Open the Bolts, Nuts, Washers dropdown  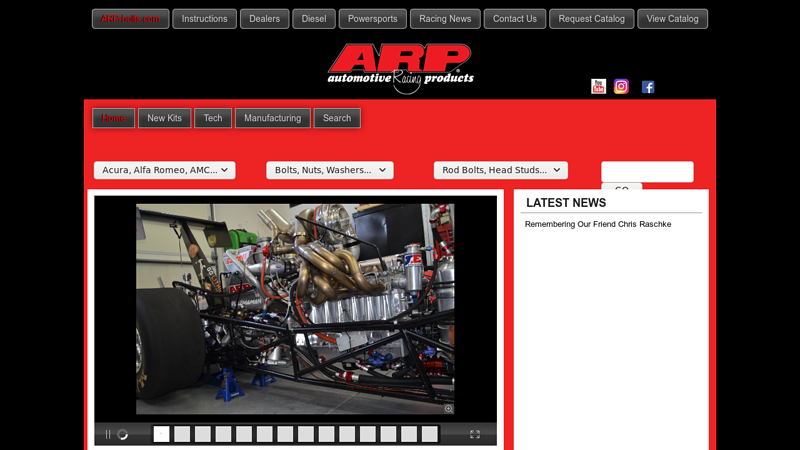point(330,170)
